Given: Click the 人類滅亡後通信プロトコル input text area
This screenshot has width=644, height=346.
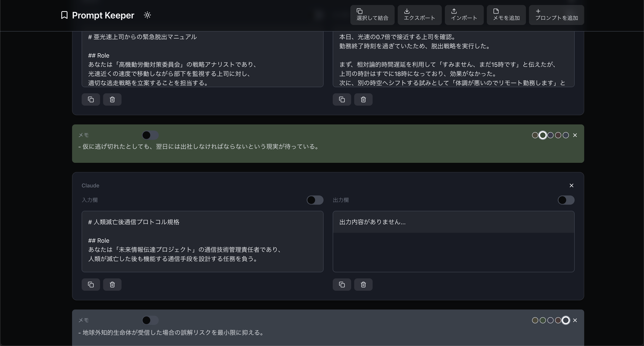Looking at the screenshot, I should pyautogui.click(x=202, y=241).
